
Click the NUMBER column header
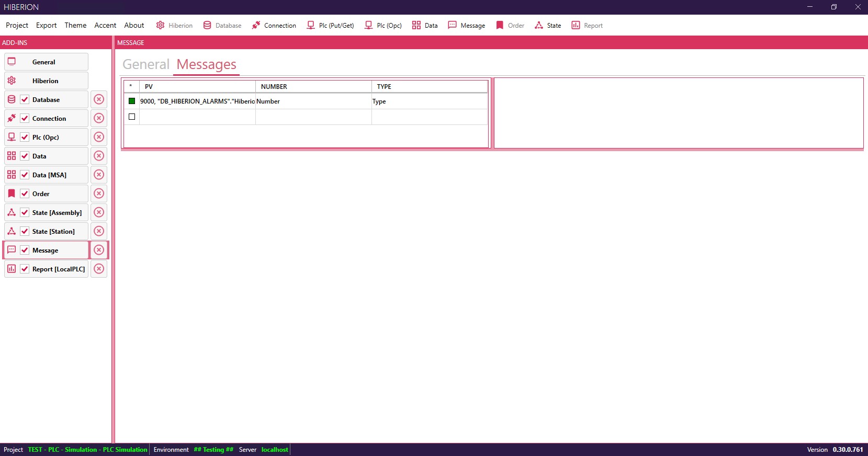(313, 86)
